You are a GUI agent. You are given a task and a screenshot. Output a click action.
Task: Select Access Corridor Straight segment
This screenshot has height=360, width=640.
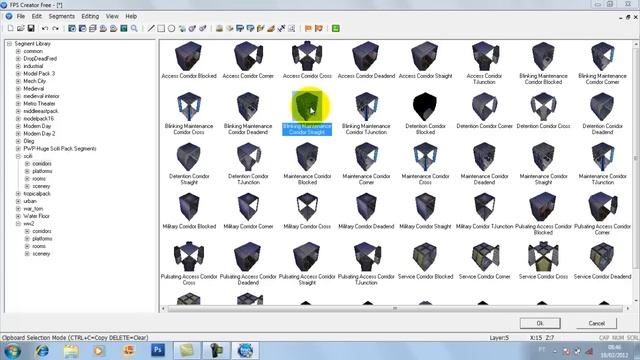pos(425,60)
